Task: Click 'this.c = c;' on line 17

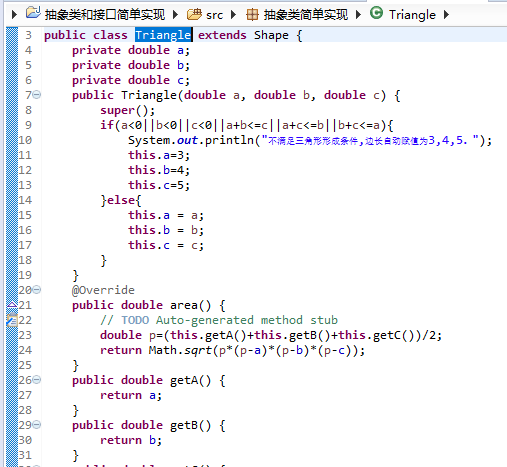Action: pyautogui.click(x=166, y=245)
